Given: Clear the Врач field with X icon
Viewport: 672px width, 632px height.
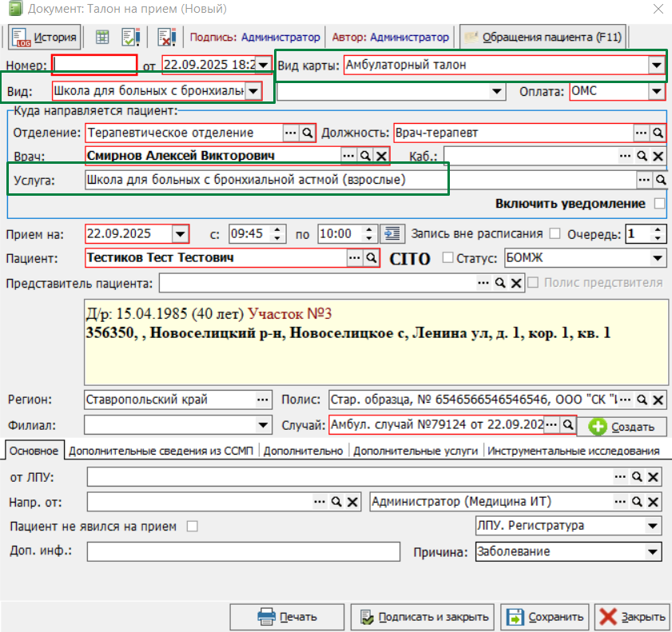Looking at the screenshot, I should (x=381, y=156).
